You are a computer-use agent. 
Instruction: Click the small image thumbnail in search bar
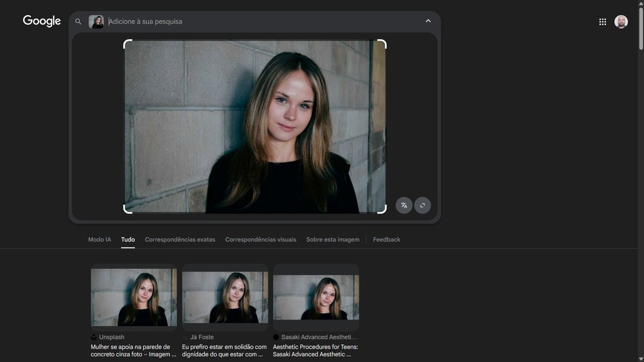pyautogui.click(x=96, y=22)
